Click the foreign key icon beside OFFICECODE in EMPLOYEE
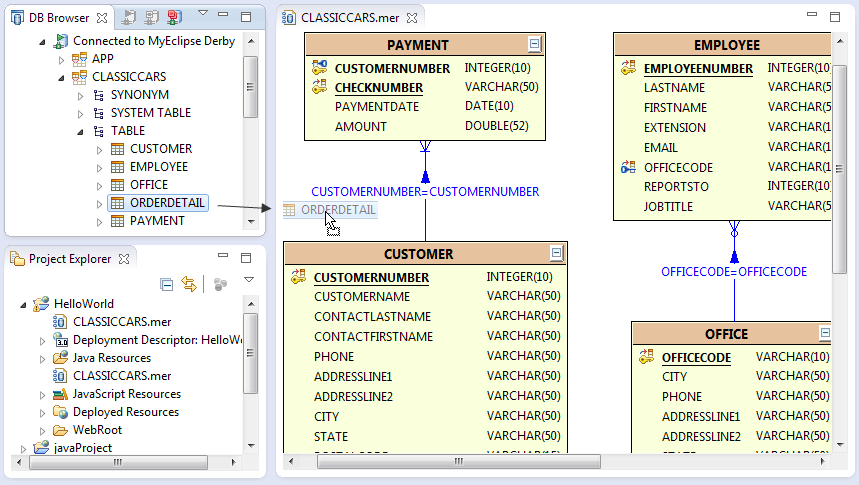859x485 pixels. pos(628,167)
